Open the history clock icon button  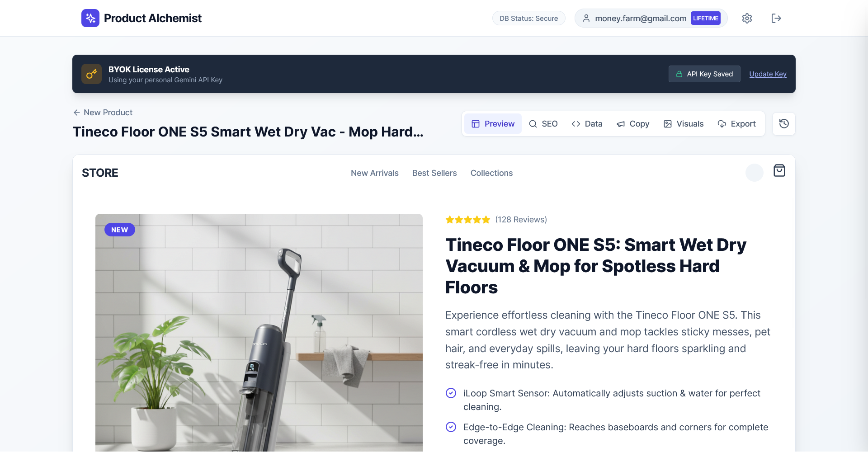(784, 124)
